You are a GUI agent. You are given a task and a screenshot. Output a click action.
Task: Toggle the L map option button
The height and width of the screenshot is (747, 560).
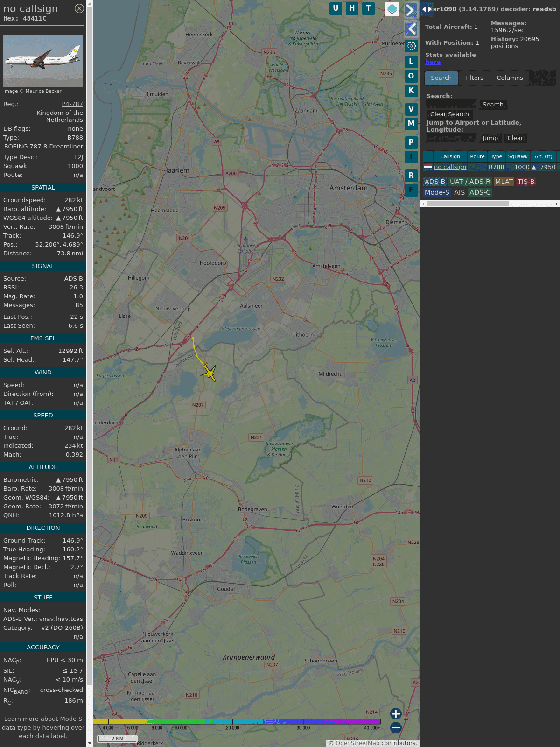click(411, 62)
